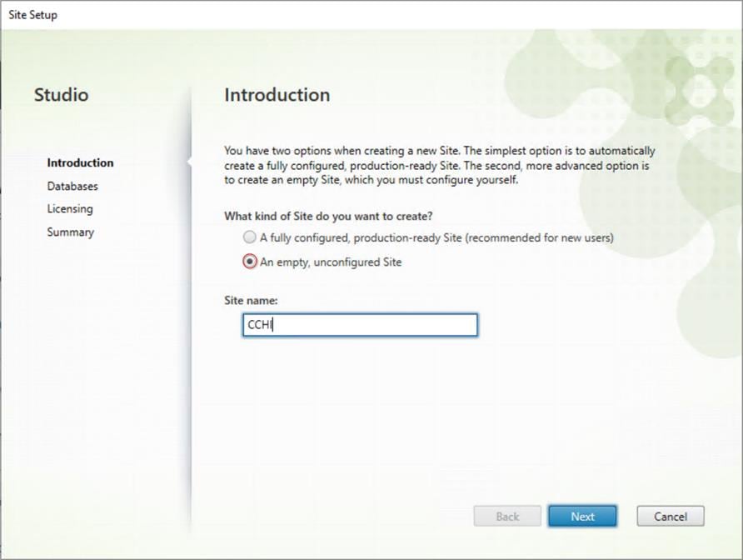Click the Site Setup title bar text
743x560 pixels.
point(33,14)
